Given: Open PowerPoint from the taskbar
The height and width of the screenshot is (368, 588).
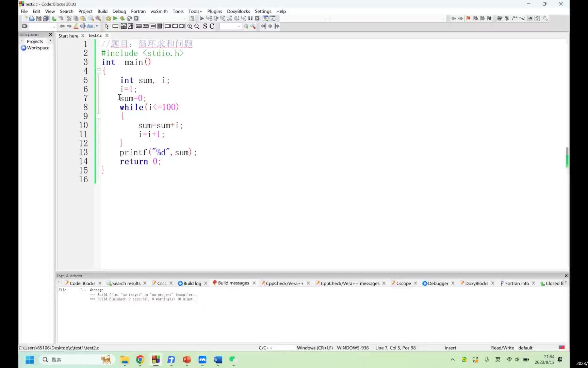Looking at the screenshot, I should (x=187, y=359).
